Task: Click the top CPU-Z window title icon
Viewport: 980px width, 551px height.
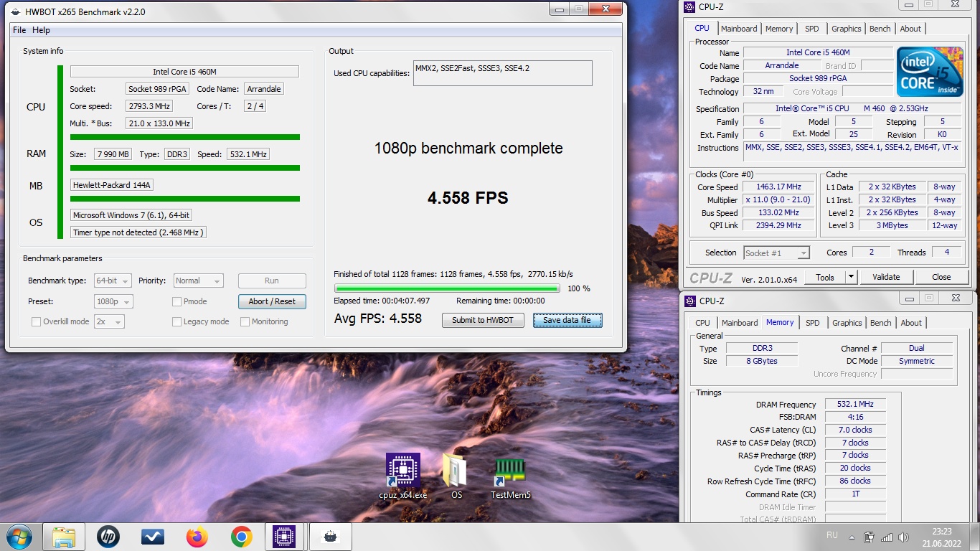Action: point(689,7)
